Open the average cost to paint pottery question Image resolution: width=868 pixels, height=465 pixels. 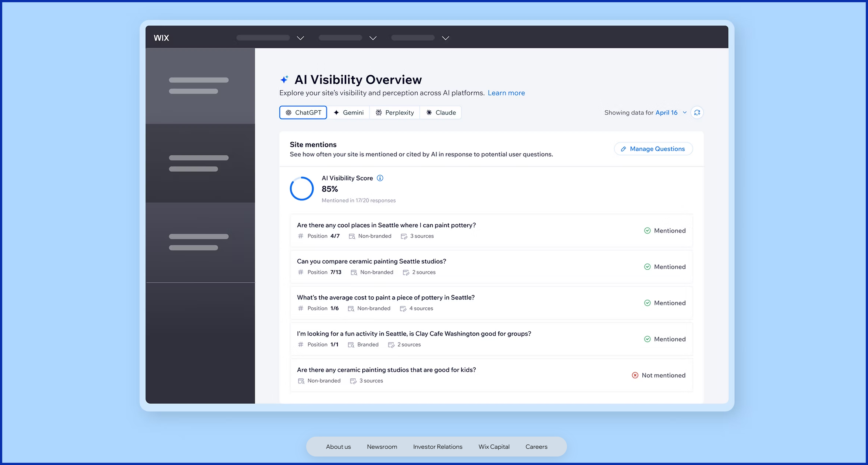point(491,303)
